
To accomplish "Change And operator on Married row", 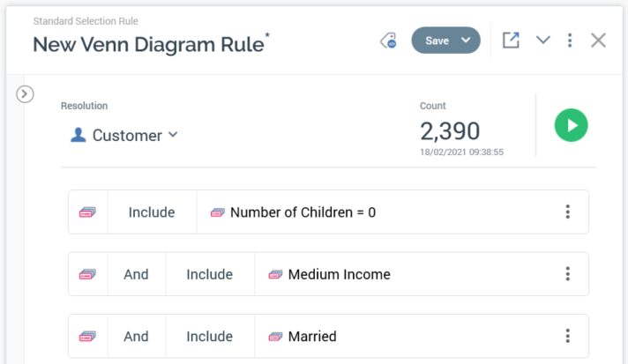I will [136, 336].
